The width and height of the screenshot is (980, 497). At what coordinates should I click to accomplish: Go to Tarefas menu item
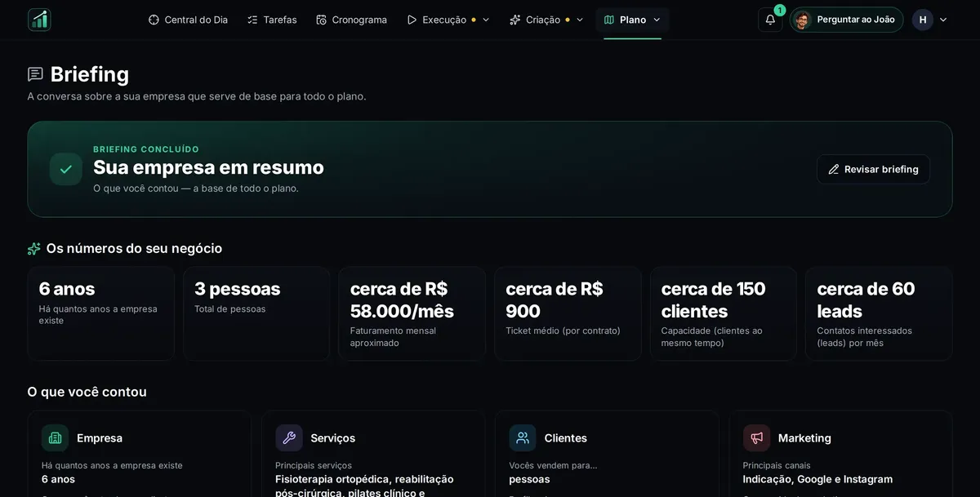(x=272, y=20)
